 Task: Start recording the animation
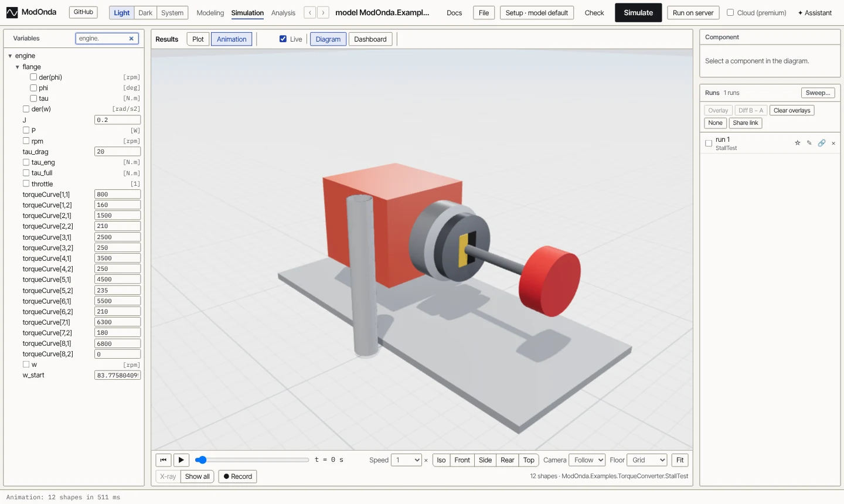coord(237,476)
